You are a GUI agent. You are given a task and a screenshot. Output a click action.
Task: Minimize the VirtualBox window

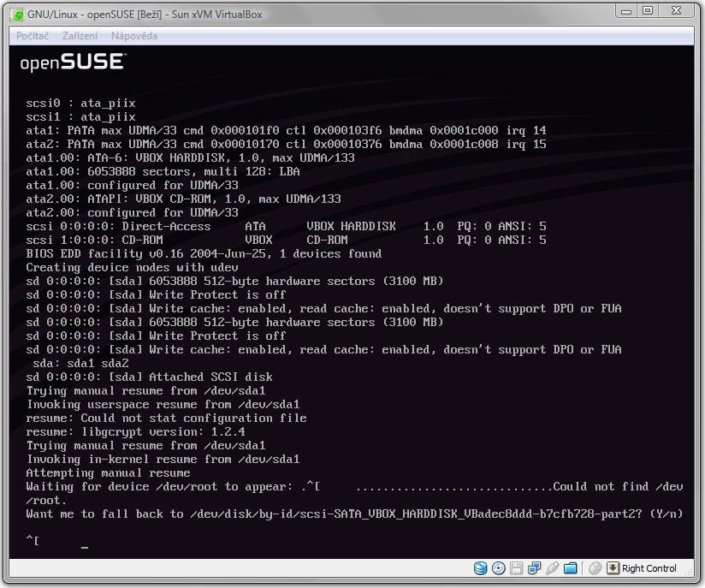point(626,11)
